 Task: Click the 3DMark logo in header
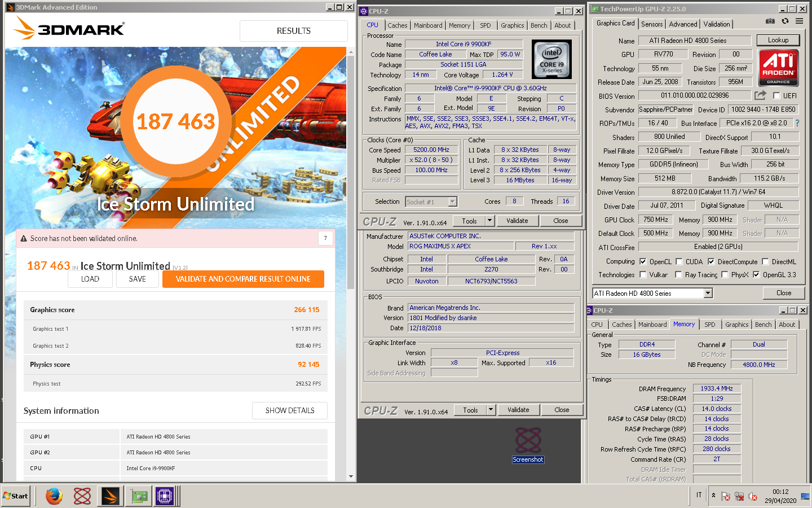[69, 28]
